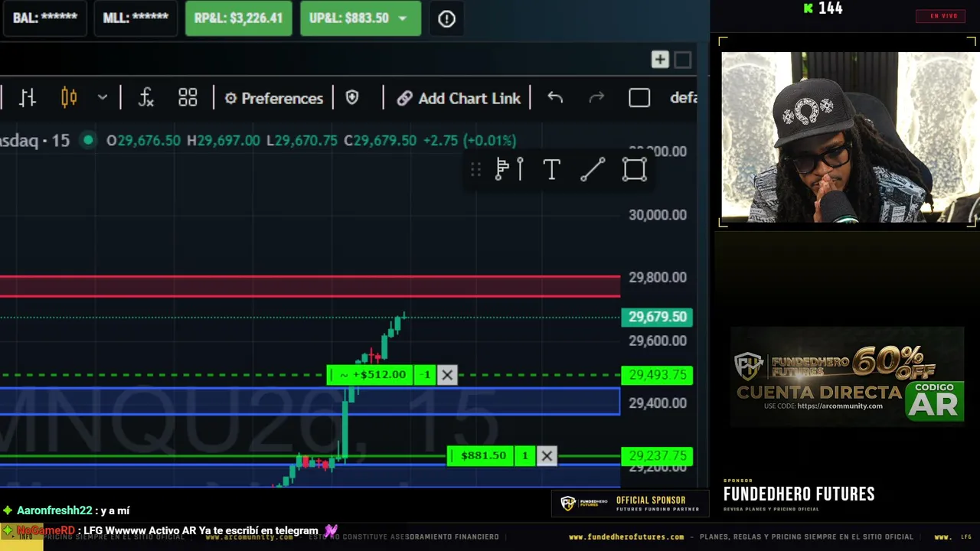
Task: Add a new chart panel with plus icon
Action: [660, 60]
